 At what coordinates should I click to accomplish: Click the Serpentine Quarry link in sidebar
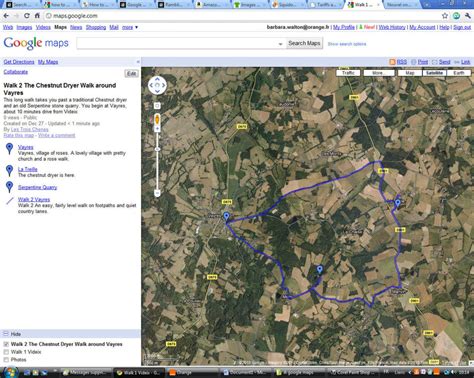[37, 187]
